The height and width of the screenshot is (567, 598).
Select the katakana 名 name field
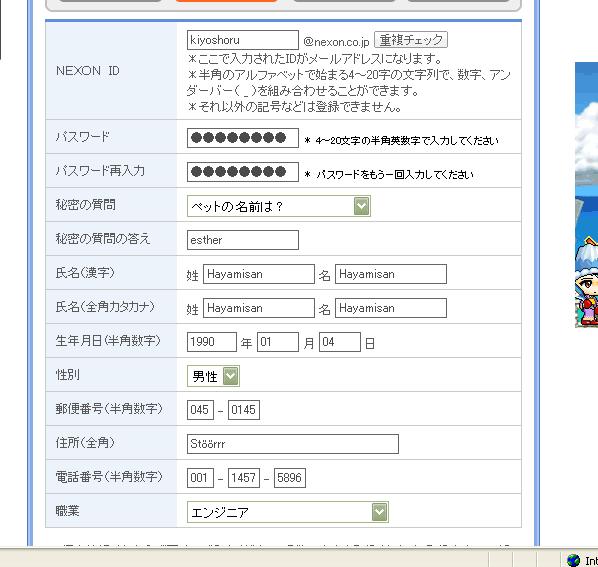tap(391, 308)
